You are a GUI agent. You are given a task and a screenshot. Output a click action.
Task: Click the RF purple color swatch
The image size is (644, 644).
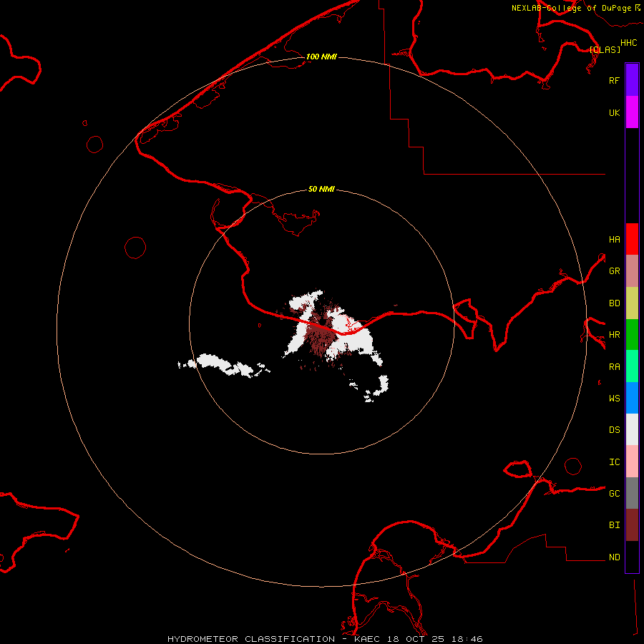632,80
